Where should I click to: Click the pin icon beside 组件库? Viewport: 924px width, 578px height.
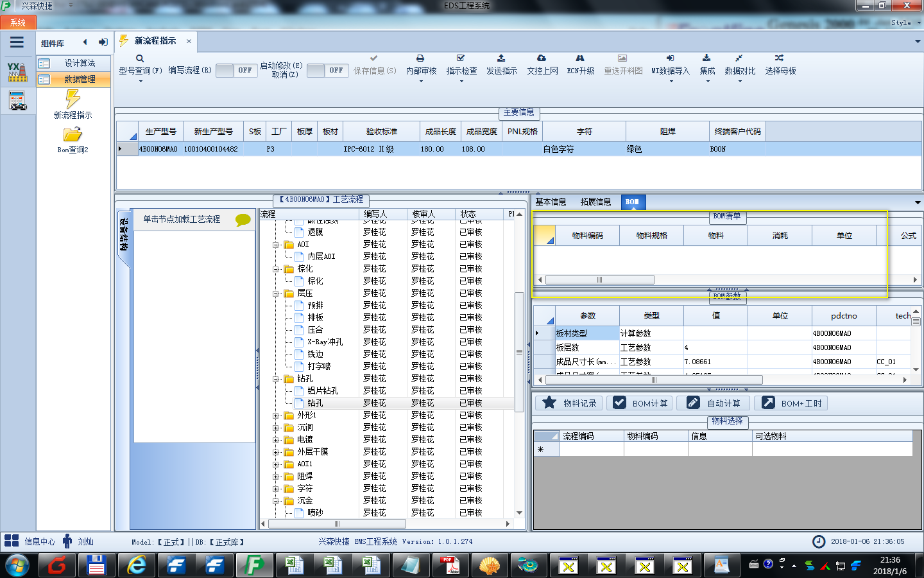(x=103, y=42)
